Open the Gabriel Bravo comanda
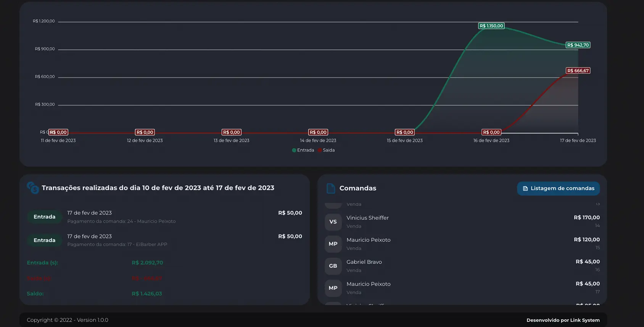The image size is (644, 327). [x=364, y=262]
